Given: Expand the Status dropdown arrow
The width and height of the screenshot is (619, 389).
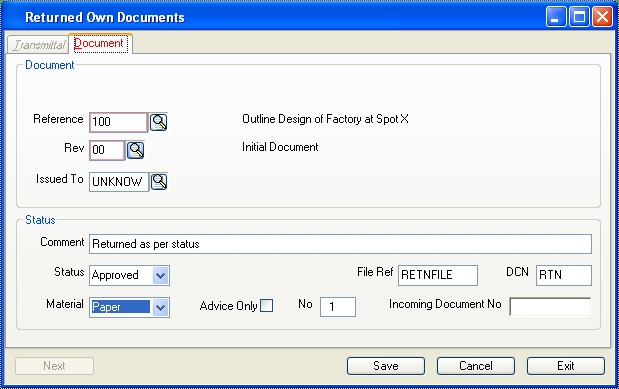Looking at the screenshot, I should point(161,275).
